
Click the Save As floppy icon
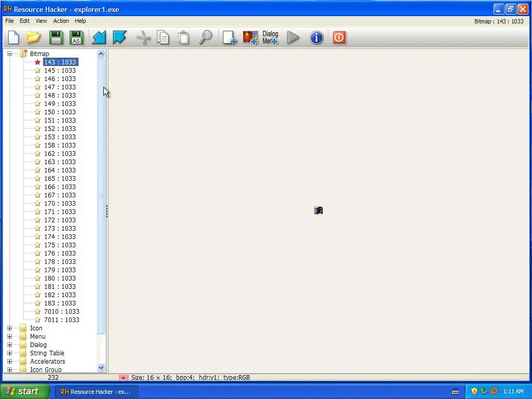pos(76,37)
